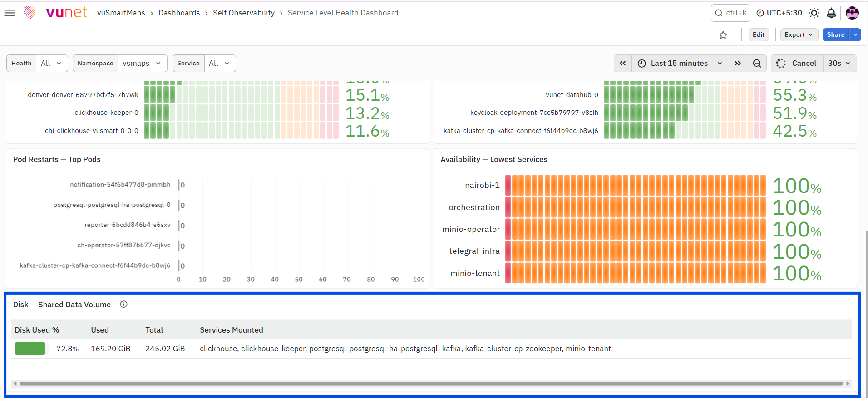Navigate to Dashboards breadcrumb
The image size is (868, 398).
(x=179, y=13)
